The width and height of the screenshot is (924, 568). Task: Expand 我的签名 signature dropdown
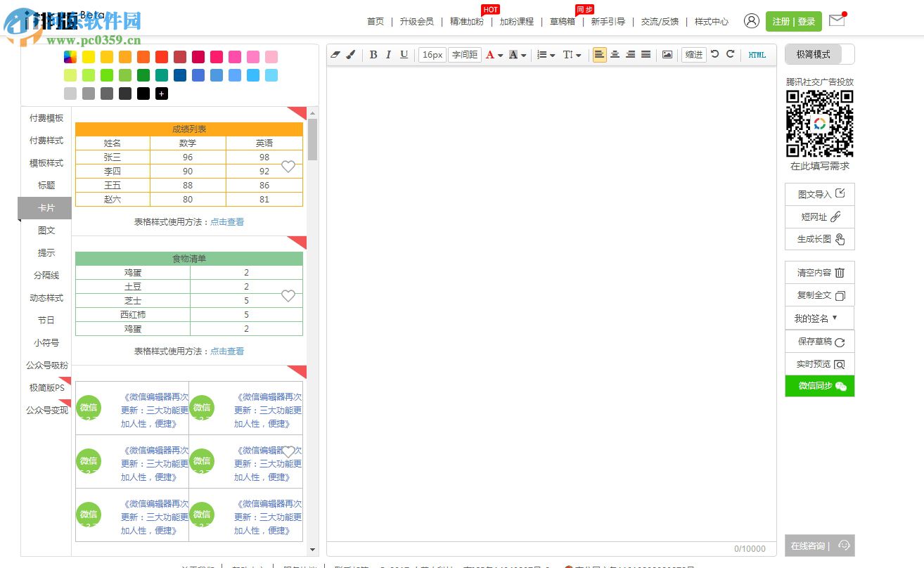[x=820, y=318]
